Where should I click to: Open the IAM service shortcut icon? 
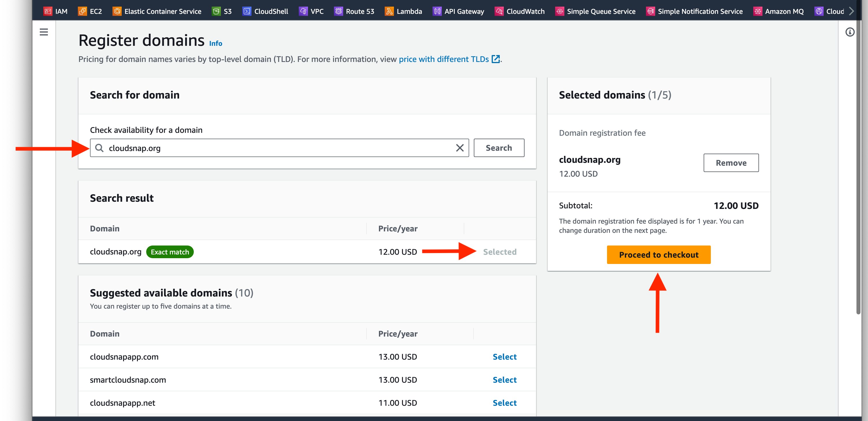[x=48, y=11]
